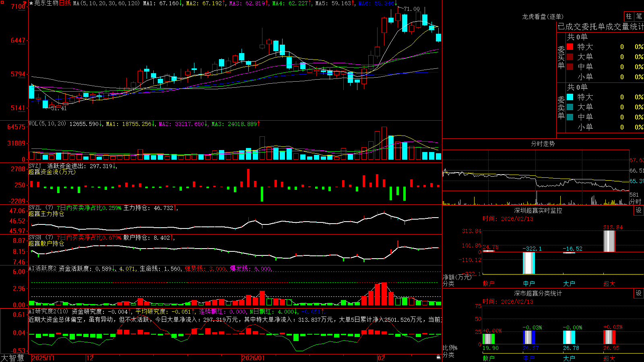The width and height of the screenshot is (644, 362).
Task: Click the 02 month marker on the time axis
Action: point(381,358)
